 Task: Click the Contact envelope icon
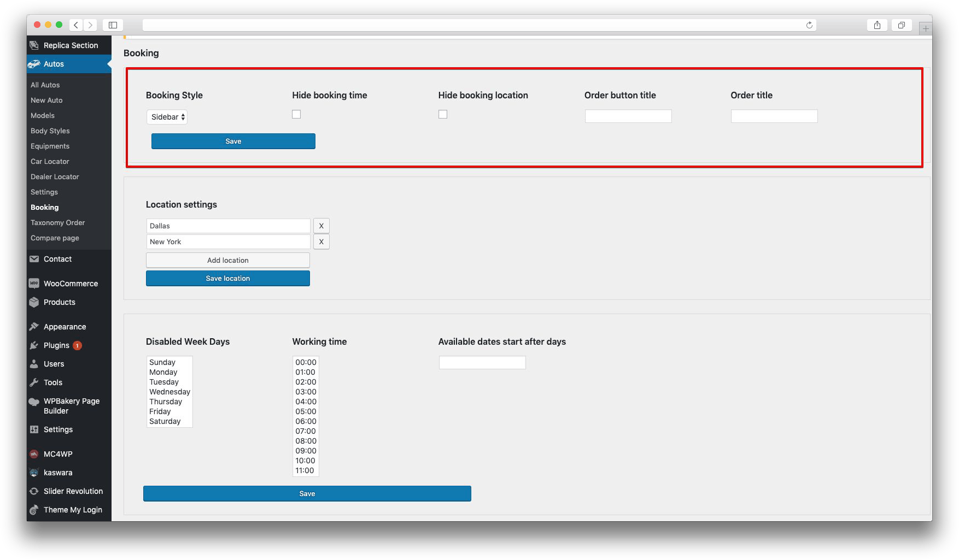[34, 259]
